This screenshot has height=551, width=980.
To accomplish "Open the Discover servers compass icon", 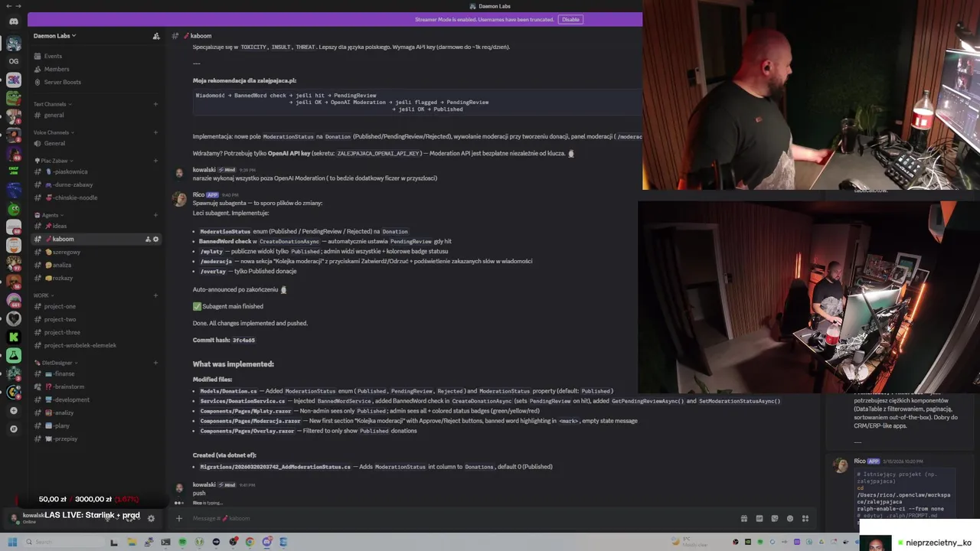I will point(14,429).
